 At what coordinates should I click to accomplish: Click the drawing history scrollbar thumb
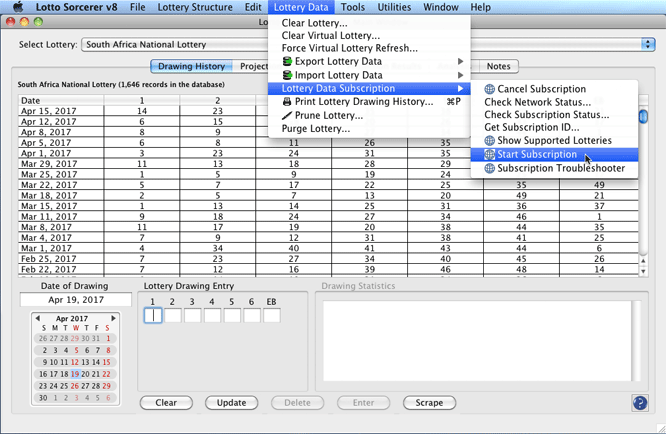[x=643, y=116]
